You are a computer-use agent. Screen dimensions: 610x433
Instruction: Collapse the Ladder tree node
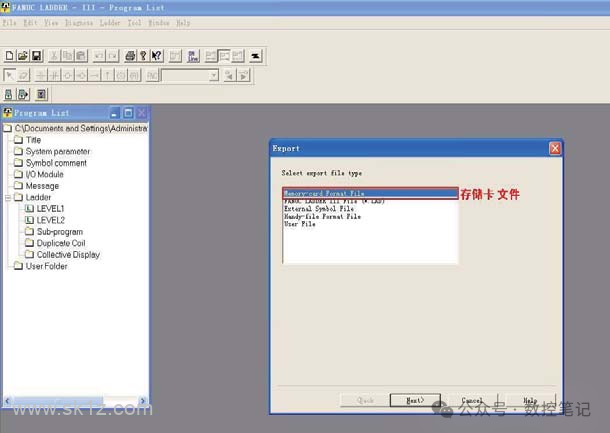point(8,198)
